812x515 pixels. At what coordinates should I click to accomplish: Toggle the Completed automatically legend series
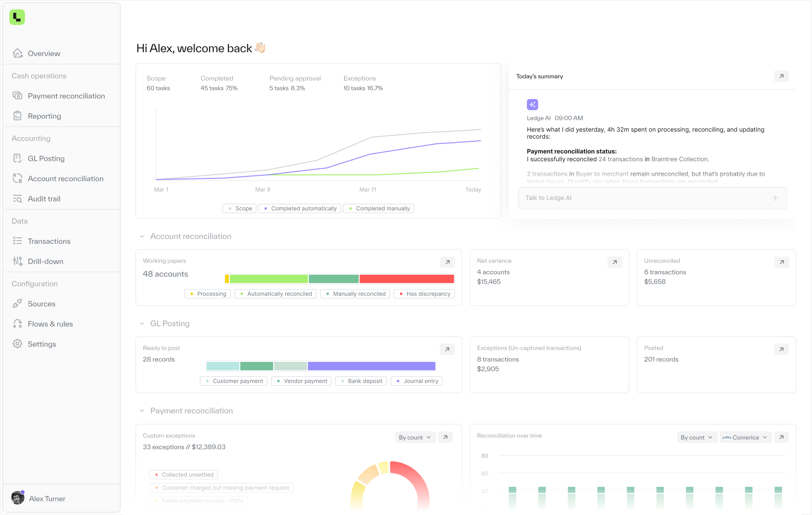300,208
